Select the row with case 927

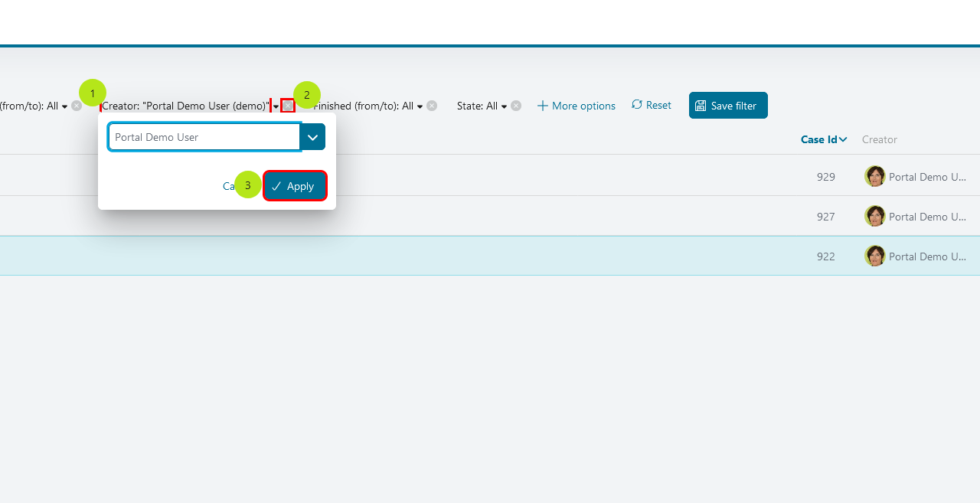[490, 216]
